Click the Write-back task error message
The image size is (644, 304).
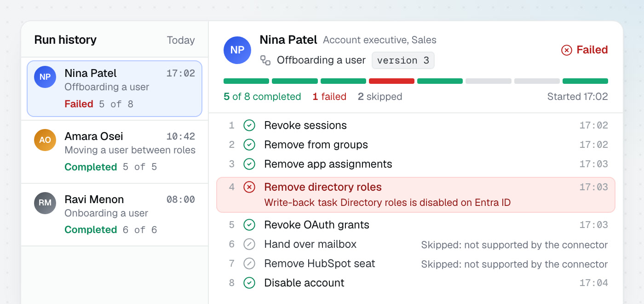point(387,203)
